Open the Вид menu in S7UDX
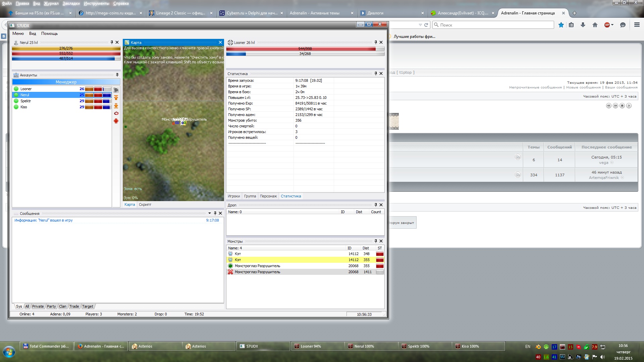The image size is (644, 362). (x=33, y=34)
